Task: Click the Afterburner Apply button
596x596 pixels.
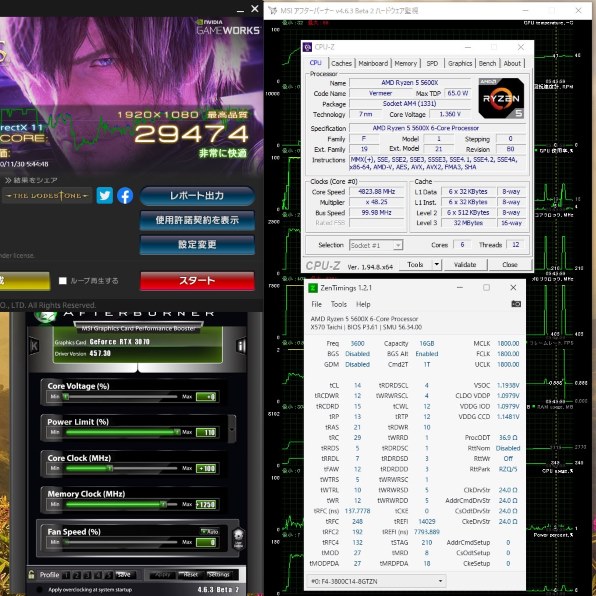Action: tap(163, 575)
